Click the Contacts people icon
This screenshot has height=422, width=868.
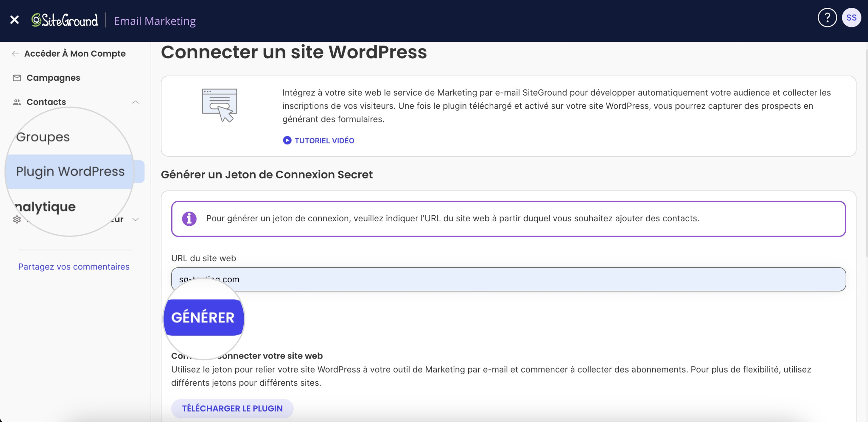(17, 102)
